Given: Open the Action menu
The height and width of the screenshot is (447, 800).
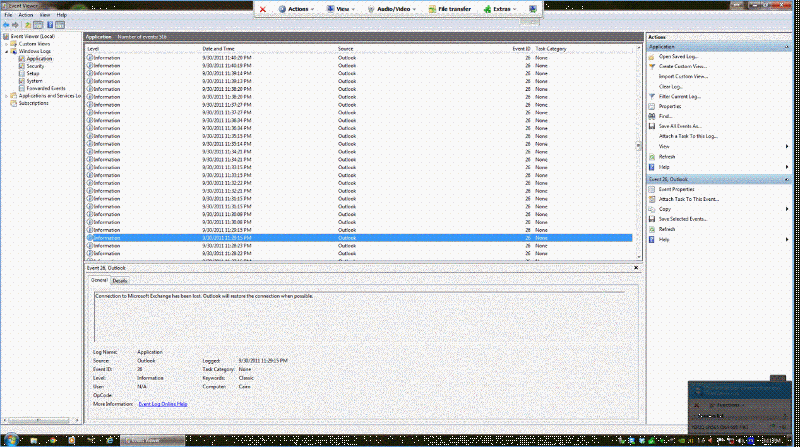Looking at the screenshot, I should [26, 15].
